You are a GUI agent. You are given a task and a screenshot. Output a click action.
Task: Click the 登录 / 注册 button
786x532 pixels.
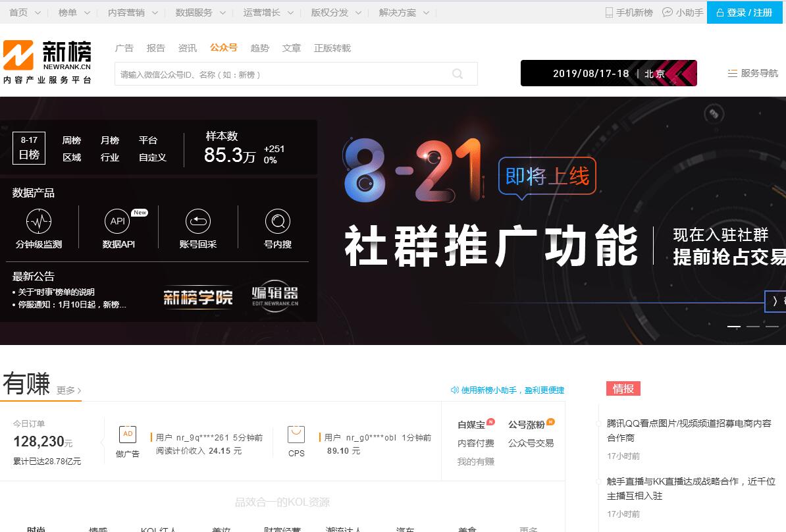pyautogui.click(x=746, y=13)
